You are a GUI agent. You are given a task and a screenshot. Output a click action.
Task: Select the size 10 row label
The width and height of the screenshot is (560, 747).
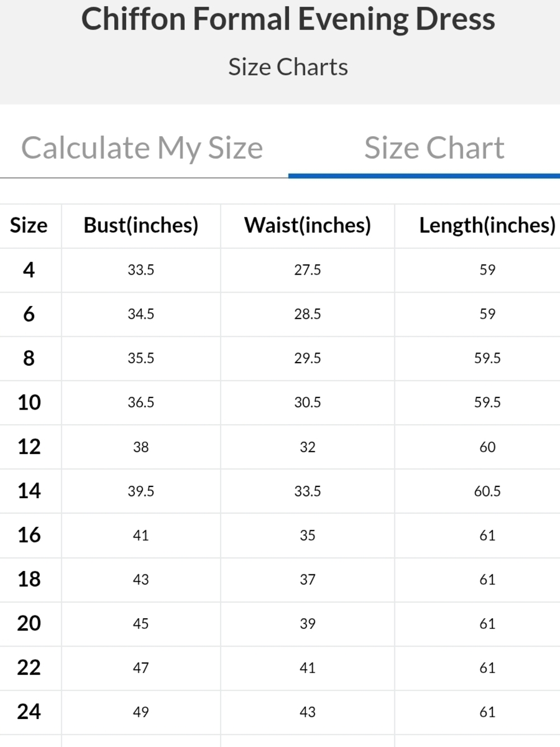tap(29, 402)
